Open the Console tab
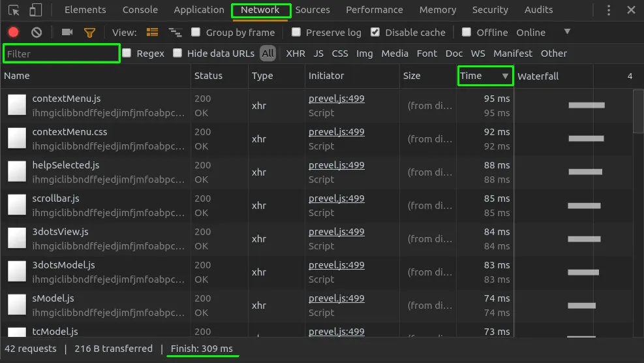The width and height of the screenshot is (644, 363). (140, 10)
